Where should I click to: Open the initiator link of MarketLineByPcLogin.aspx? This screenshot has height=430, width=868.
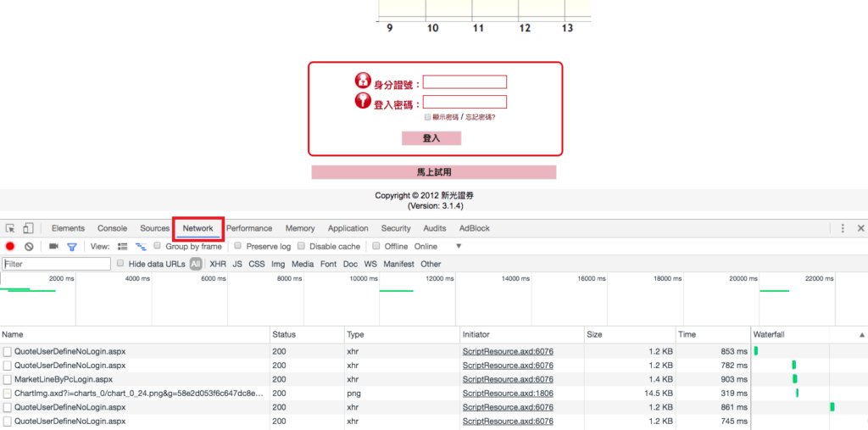(508, 379)
